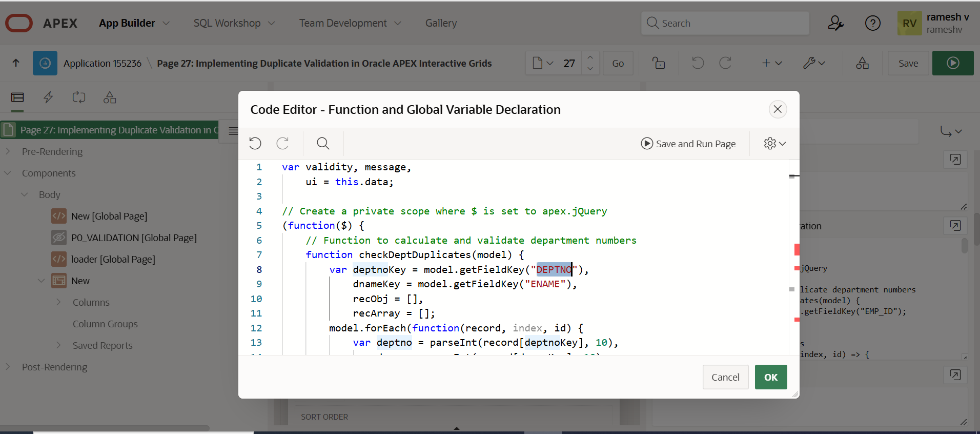Switch to the Rendering tab
This screenshot has width=980, height=434.
click(17, 97)
